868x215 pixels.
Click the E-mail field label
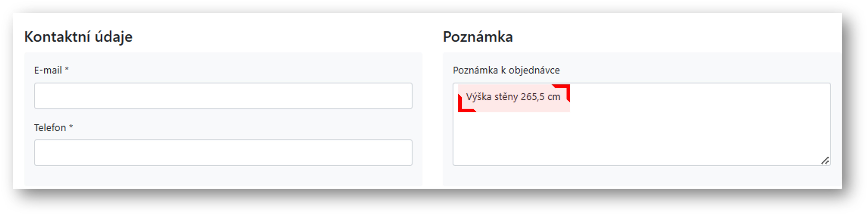(x=48, y=70)
